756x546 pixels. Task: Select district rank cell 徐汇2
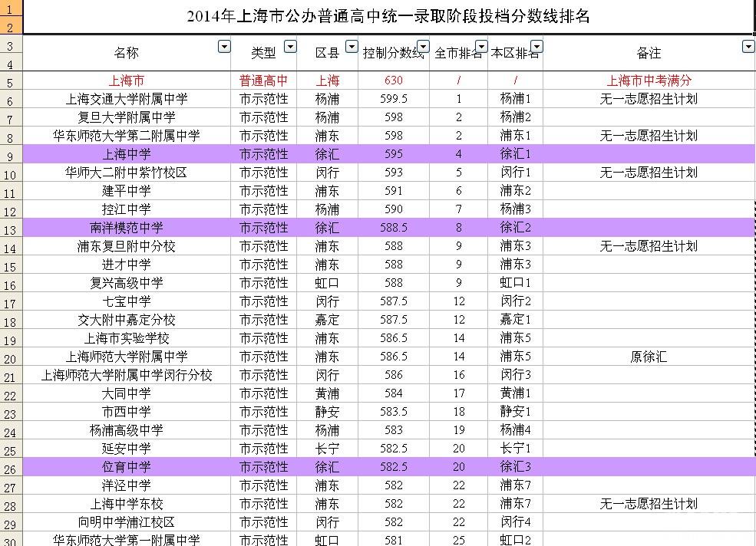(516, 228)
